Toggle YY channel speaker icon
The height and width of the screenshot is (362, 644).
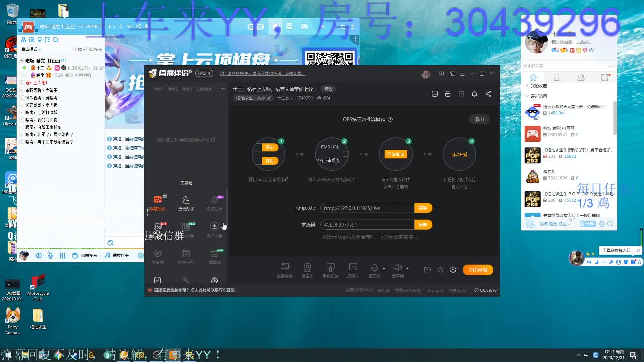coord(39,256)
